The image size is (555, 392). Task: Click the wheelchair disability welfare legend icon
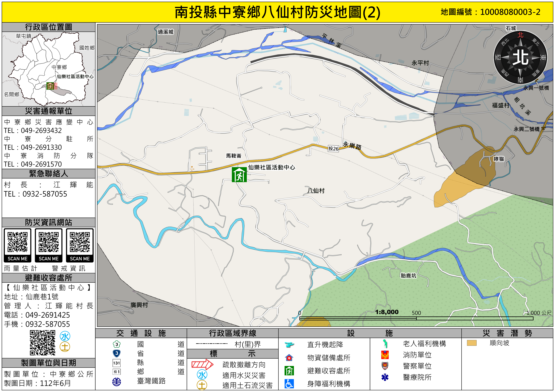[x=289, y=384]
